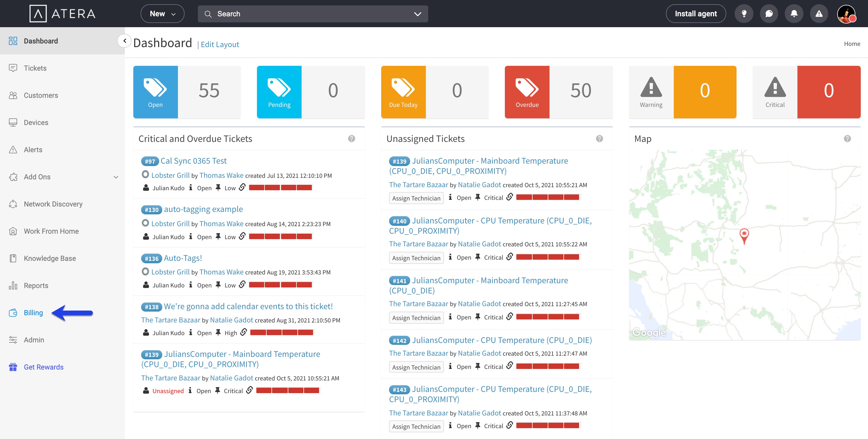
Task: Click the triangle alerts icon in header
Action: pos(819,14)
